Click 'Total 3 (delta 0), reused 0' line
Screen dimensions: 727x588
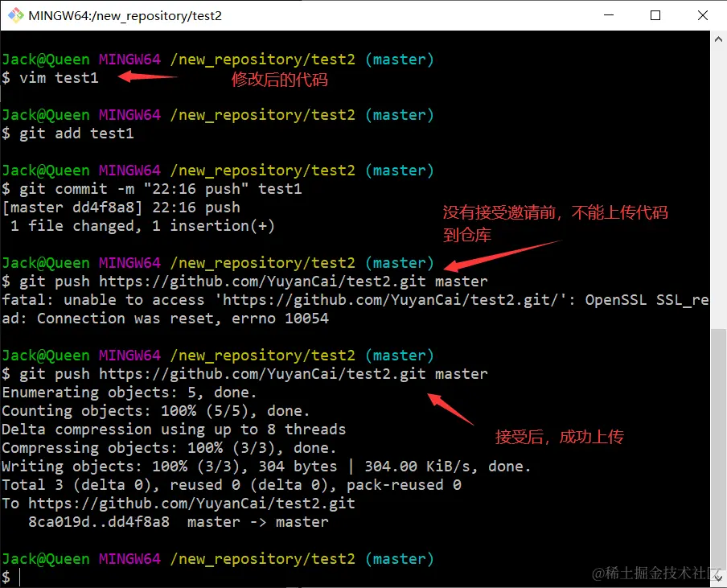coord(232,485)
